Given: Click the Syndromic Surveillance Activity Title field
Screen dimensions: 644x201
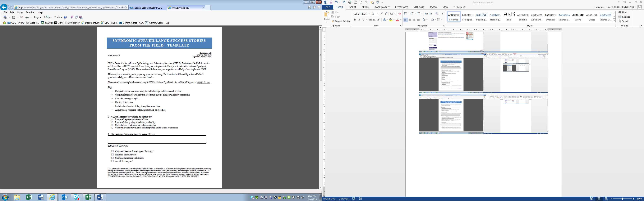Looking at the screenshot, I should (x=157, y=140).
